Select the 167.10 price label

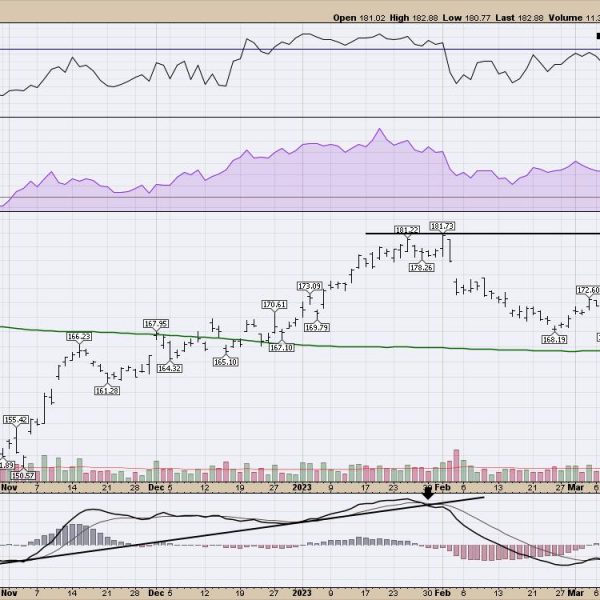(x=282, y=347)
